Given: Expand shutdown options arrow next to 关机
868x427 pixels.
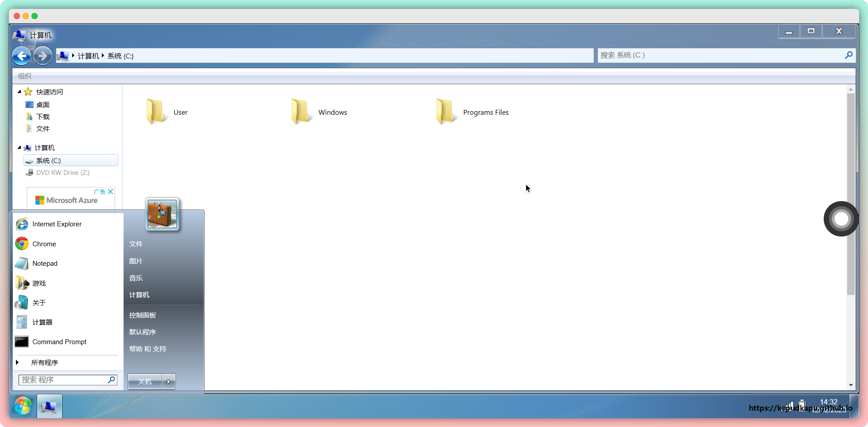Looking at the screenshot, I should coord(169,381).
